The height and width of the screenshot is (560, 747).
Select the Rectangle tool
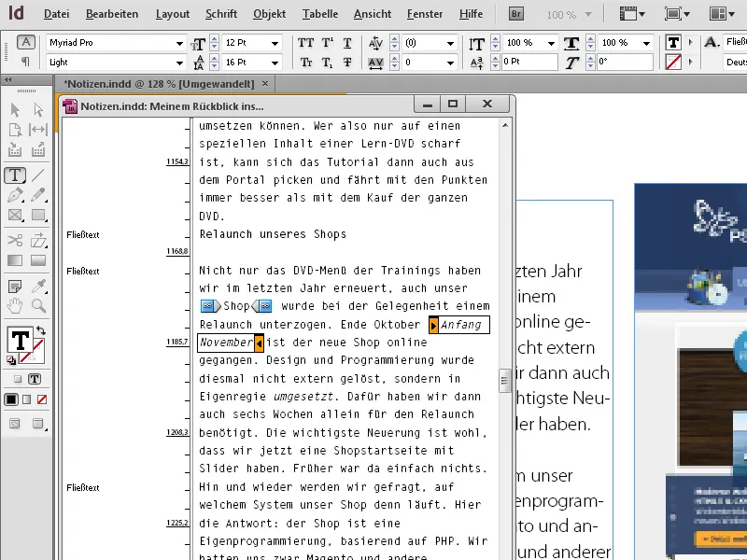(38, 216)
